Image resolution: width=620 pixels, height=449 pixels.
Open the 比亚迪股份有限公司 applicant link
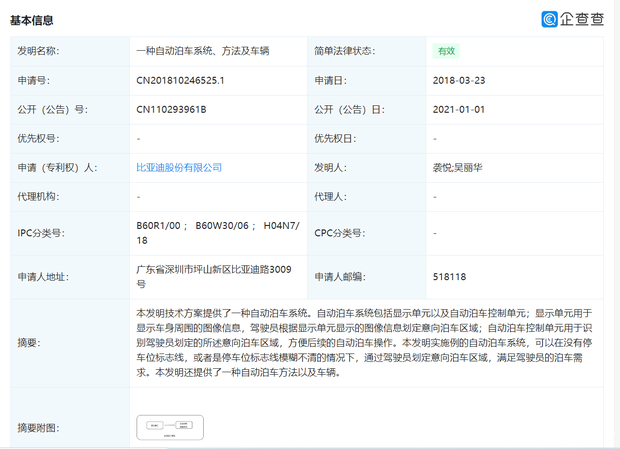click(178, 168)
